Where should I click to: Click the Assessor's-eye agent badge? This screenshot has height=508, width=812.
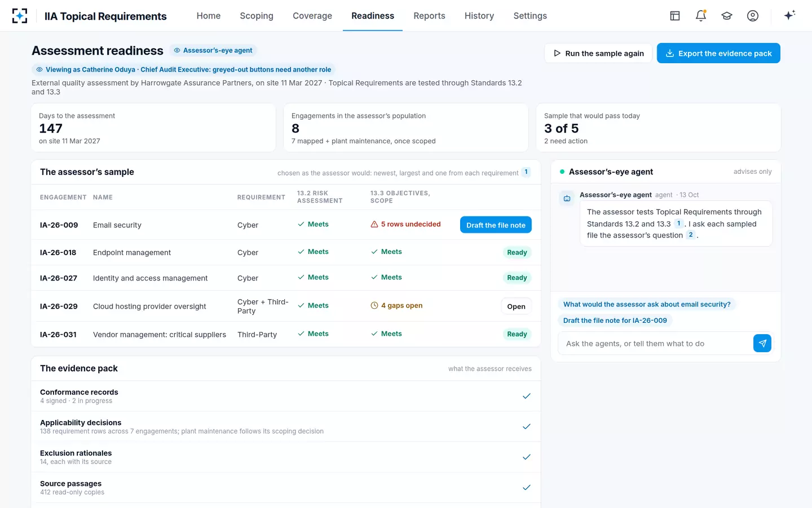[x=213, y=50]
